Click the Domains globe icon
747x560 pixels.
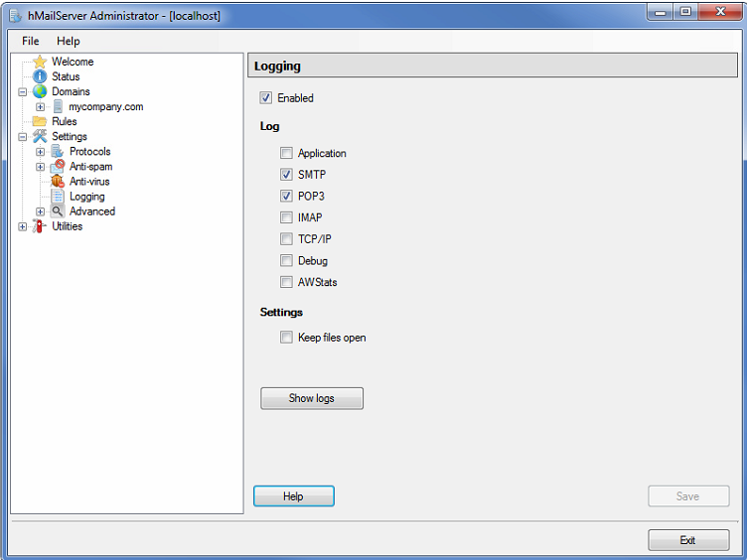tap(40, 91)
